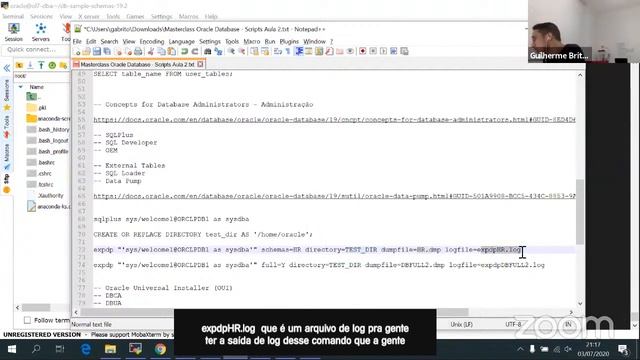Click the Replace toolbar icon
Viewport: 640px width, 360px height.
(218, 51)
